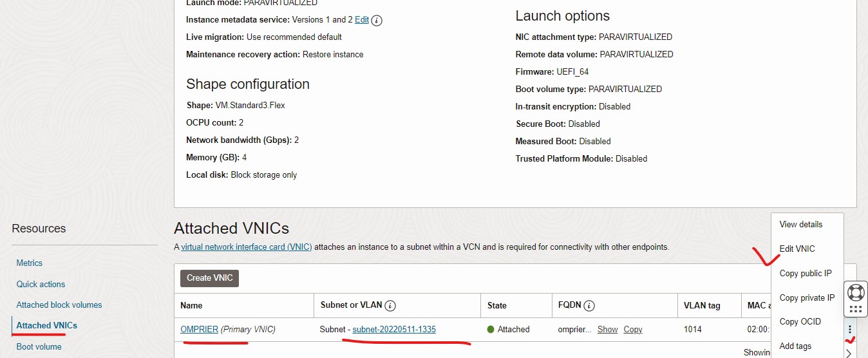Select View details from the context menu
Screen dimensions: 868x358
click(800, 225)
